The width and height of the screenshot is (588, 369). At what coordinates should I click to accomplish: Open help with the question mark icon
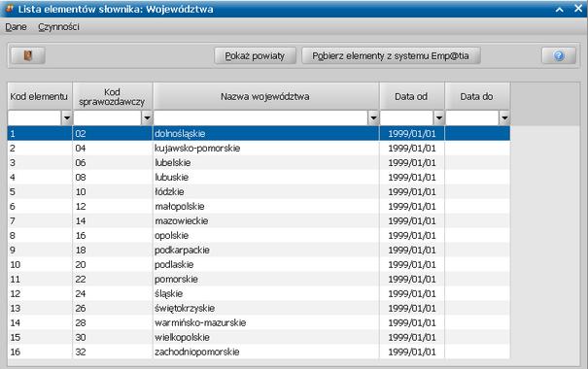coord(559,55)
